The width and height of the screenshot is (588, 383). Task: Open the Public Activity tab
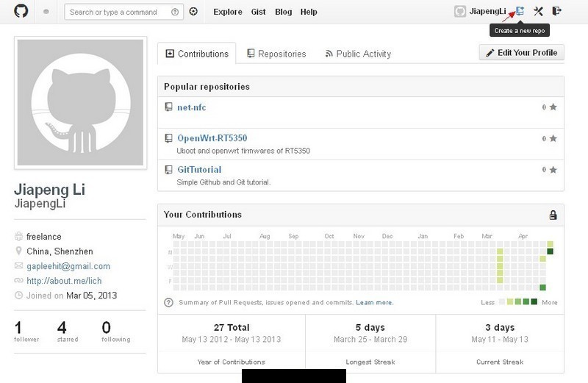[x=358, y=54]
